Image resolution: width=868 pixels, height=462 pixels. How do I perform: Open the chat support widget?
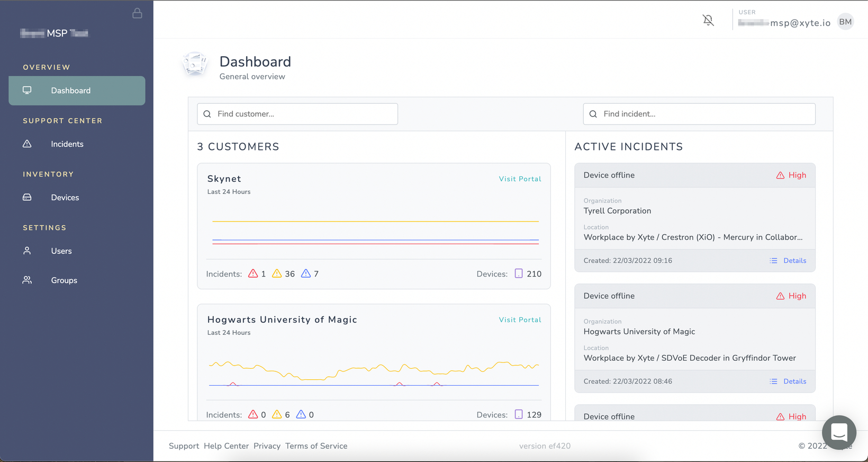click(x=839, y=432)
